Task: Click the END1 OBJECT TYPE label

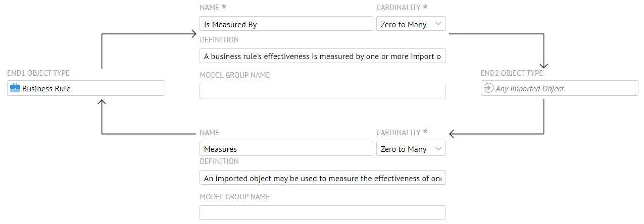Action: click(38, 73)
